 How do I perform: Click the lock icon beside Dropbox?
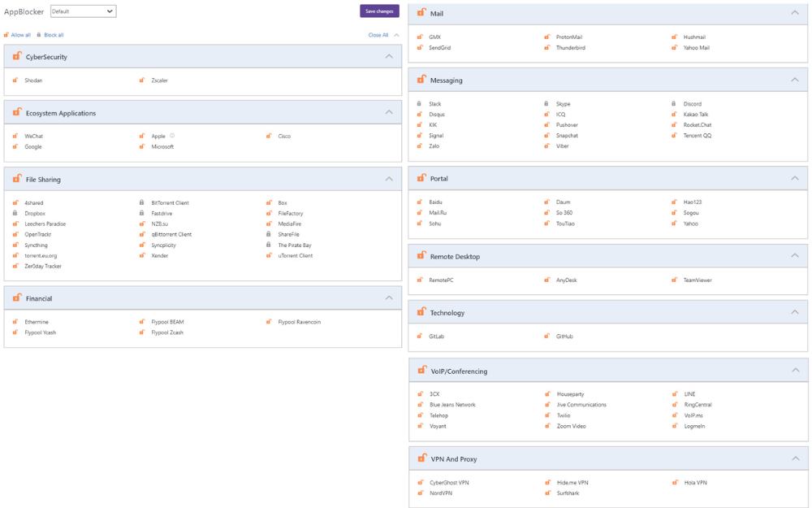click(x=15, y=213)
